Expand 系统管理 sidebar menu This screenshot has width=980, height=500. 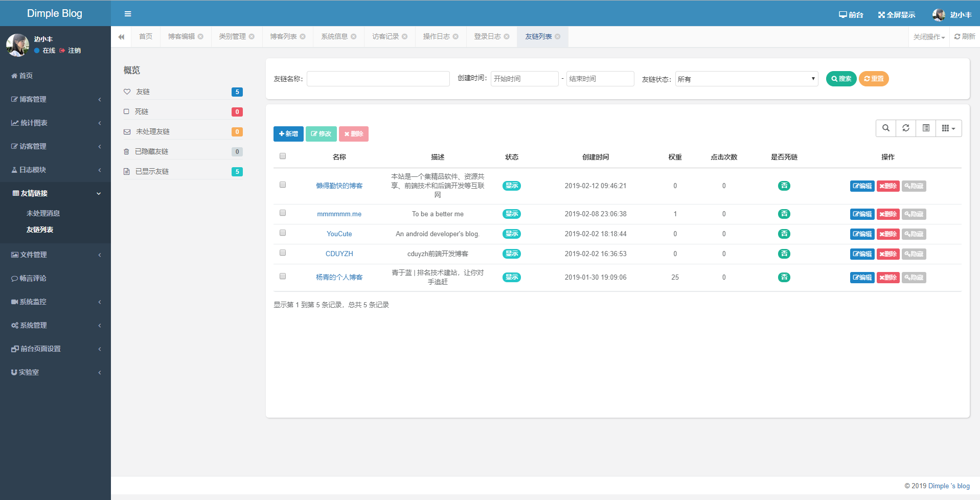pyautogui.click(x=55, y=325)
